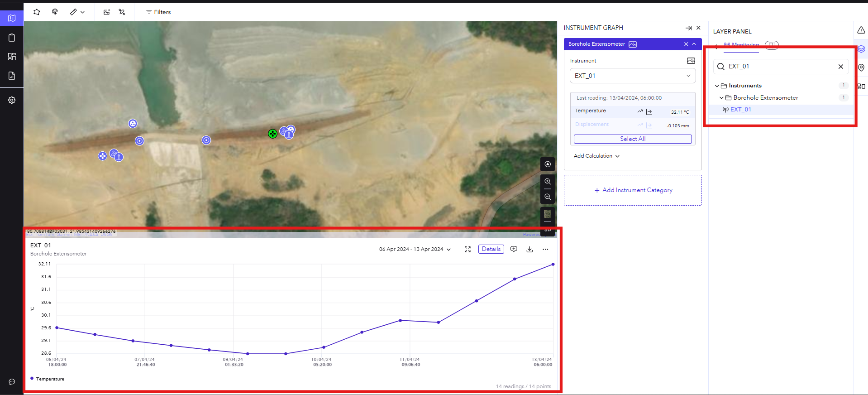Click the compass north button on map
The width and height of the screenshot is (868, 395).
(548, 164)
